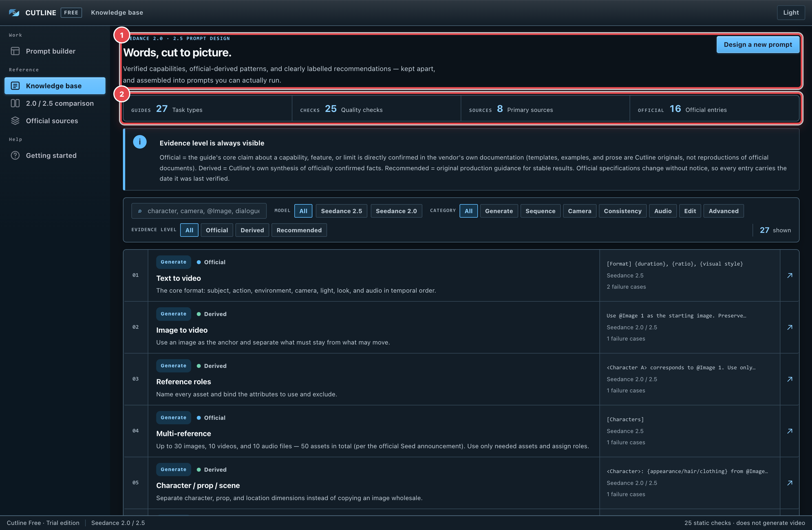Click the 16 Official entries stat
The width and height of the screenshot is (812, 530).
tap(714, 109)
